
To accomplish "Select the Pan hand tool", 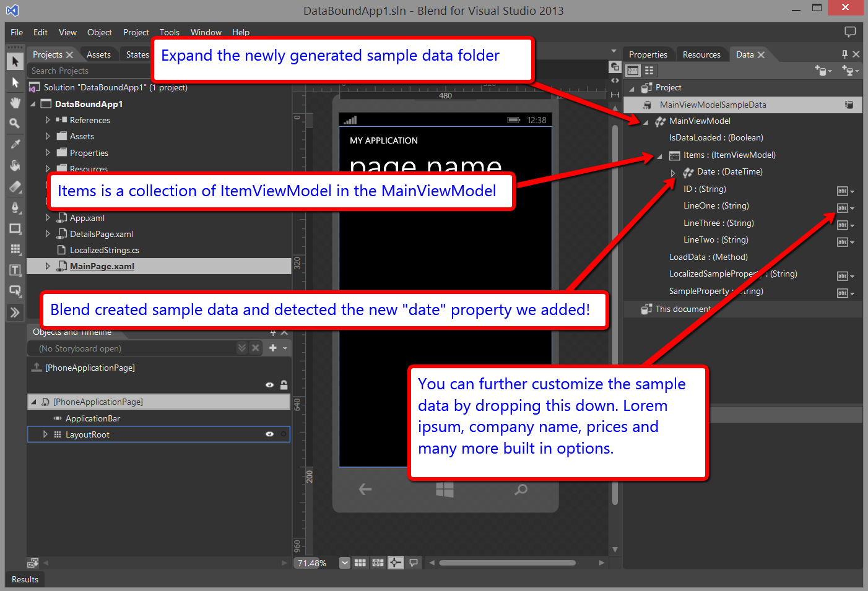I will click(15, 103).
